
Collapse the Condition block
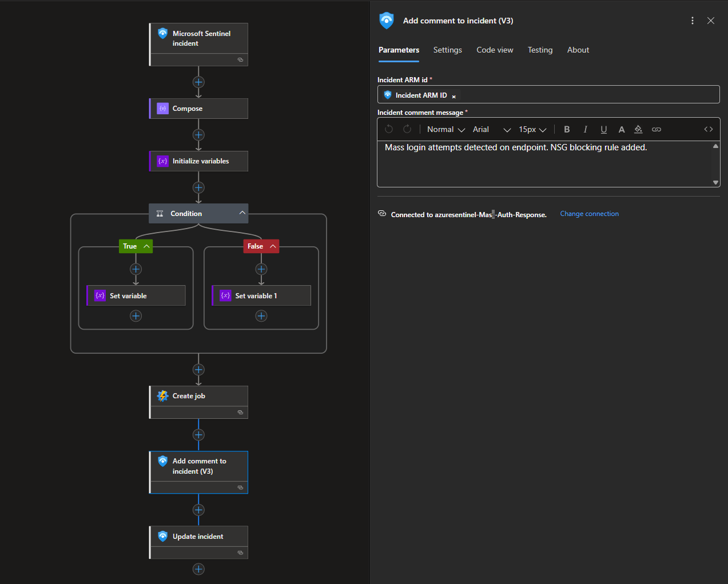click(242, 213)
